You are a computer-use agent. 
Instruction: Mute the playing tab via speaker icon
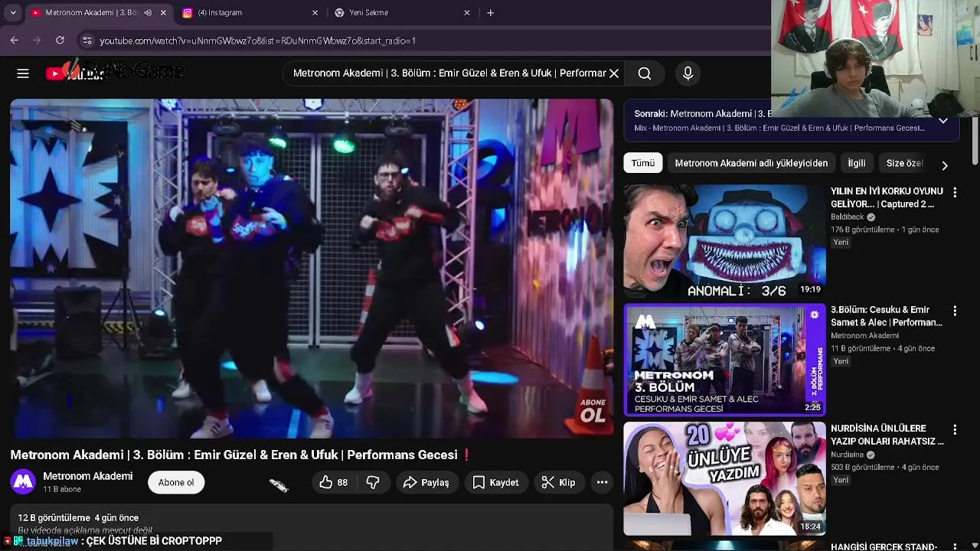148,13
